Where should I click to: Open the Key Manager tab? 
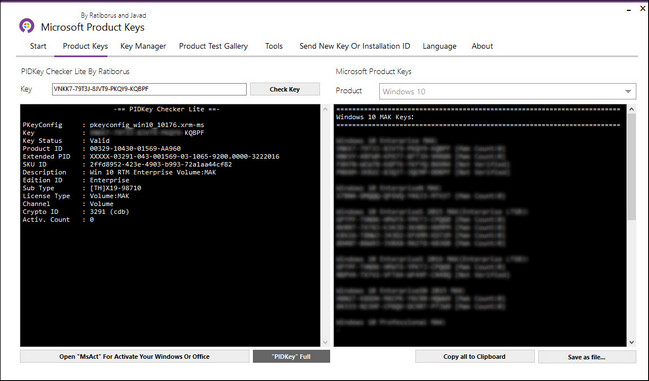click(x=143, y=46)
